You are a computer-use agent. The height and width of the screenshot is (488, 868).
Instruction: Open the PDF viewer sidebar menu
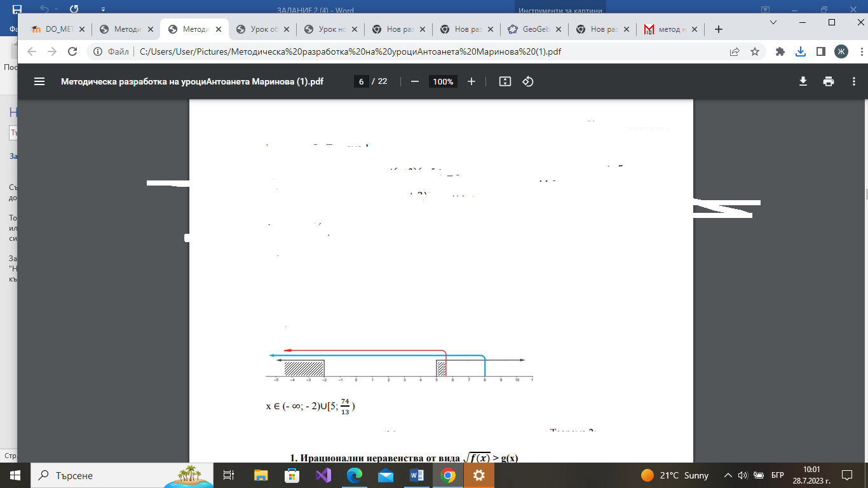click(x=39, y=81)
